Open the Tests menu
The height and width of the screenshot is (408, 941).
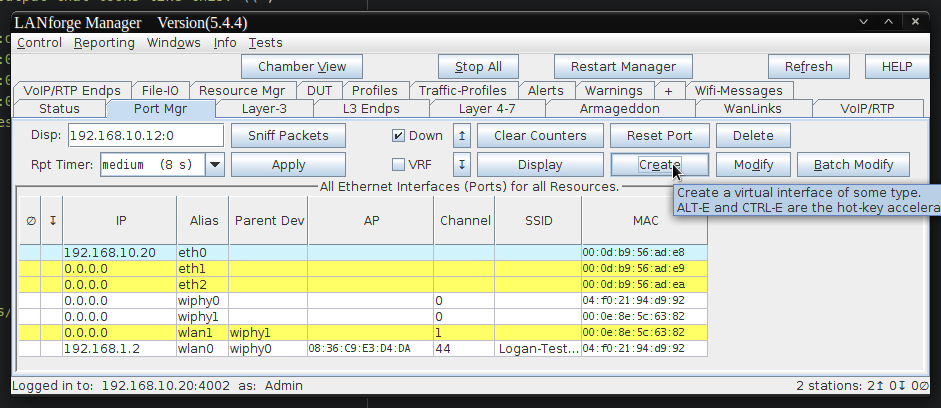coord(265,43)
